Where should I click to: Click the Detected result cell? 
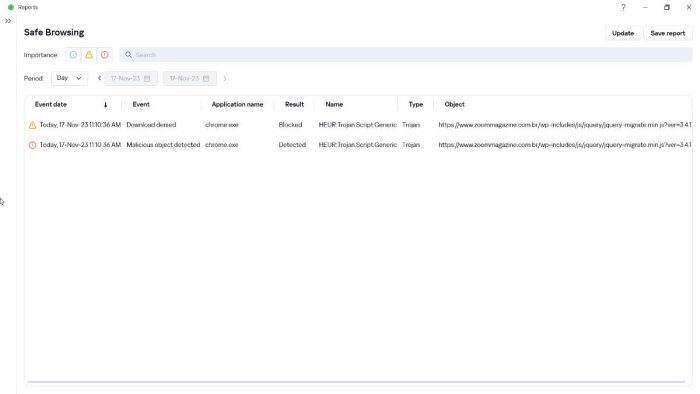coord(292,145)
